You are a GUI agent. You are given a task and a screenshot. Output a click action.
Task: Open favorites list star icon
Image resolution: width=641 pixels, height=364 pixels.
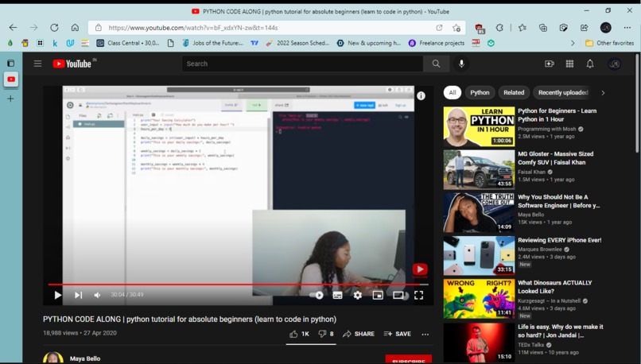(x=522, y=27)
